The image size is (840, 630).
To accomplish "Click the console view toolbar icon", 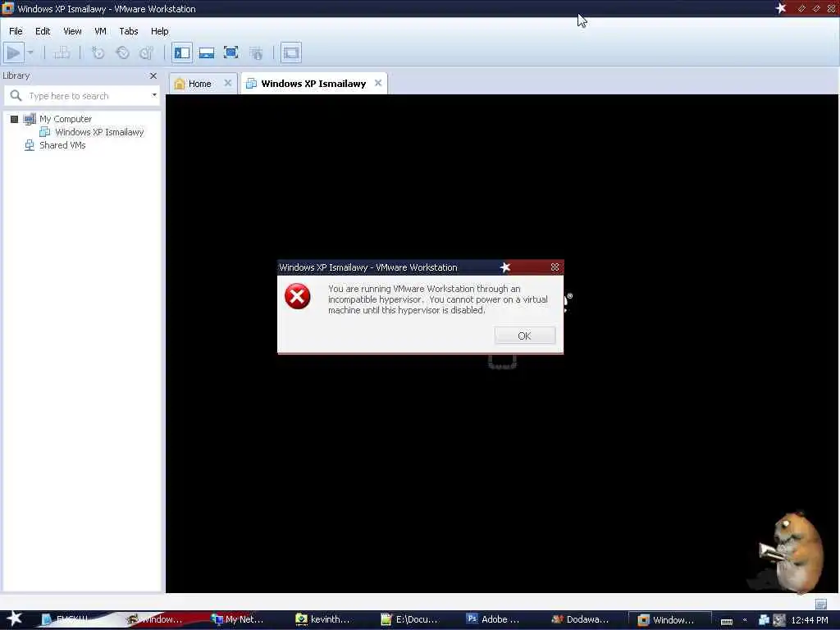I will (291, 52).
